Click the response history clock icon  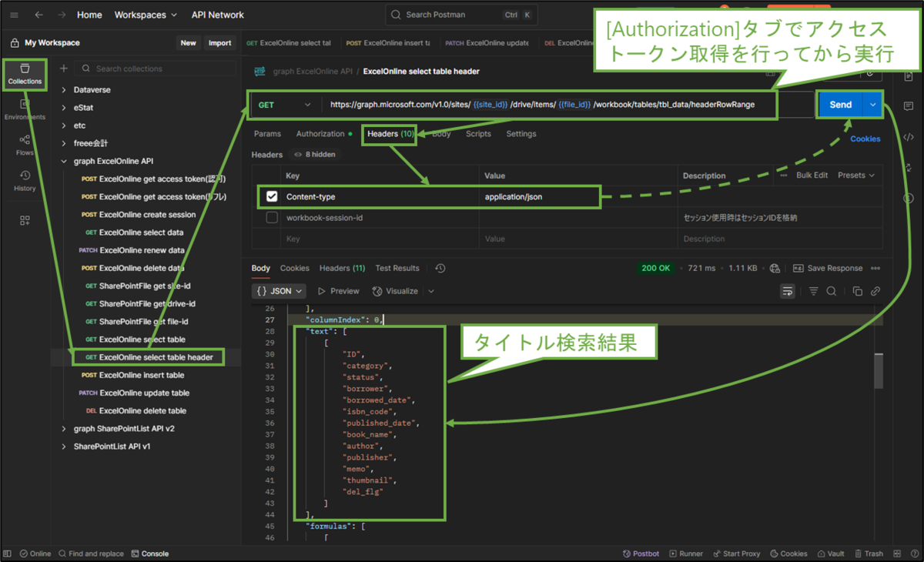click(x=440, y=269)
